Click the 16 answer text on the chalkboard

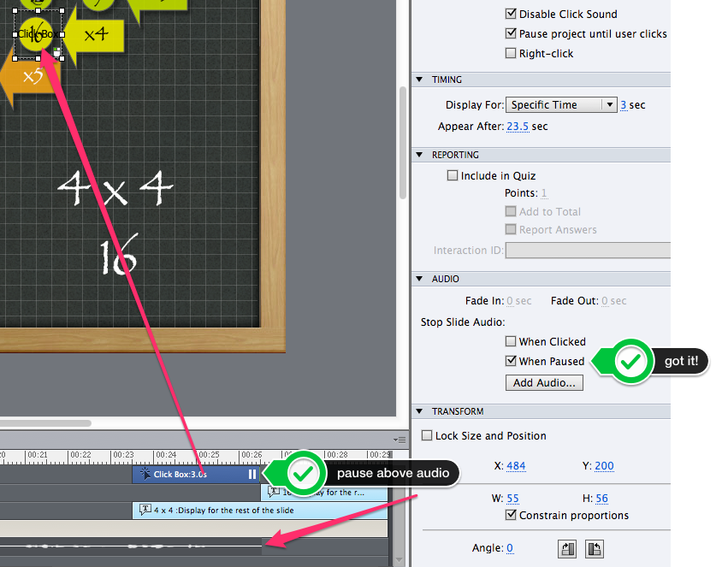[119, 254]
